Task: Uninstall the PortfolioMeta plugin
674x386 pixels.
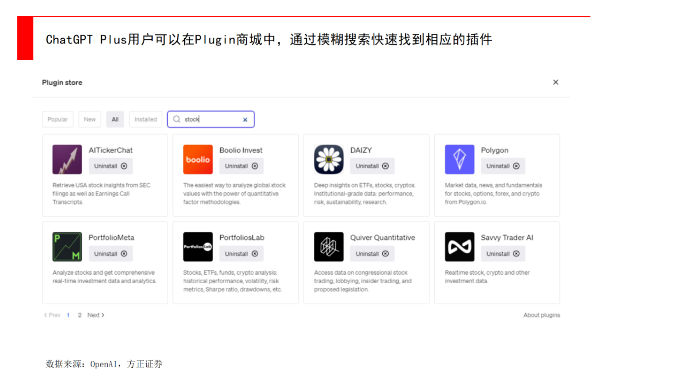Action: [110, 254]
